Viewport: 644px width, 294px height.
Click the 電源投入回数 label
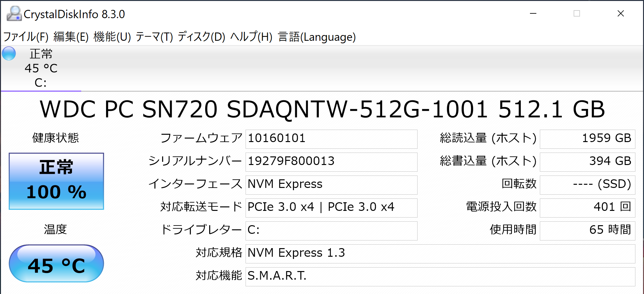[x=501, y=207]
